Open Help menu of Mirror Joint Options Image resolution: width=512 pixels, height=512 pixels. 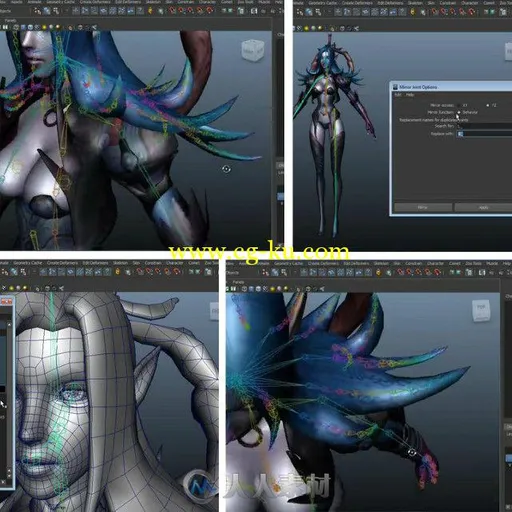click(x=410, y=95)
